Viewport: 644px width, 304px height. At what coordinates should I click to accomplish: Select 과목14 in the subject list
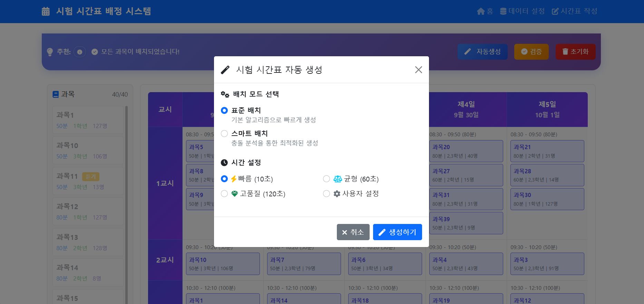(x=88, y=272)
